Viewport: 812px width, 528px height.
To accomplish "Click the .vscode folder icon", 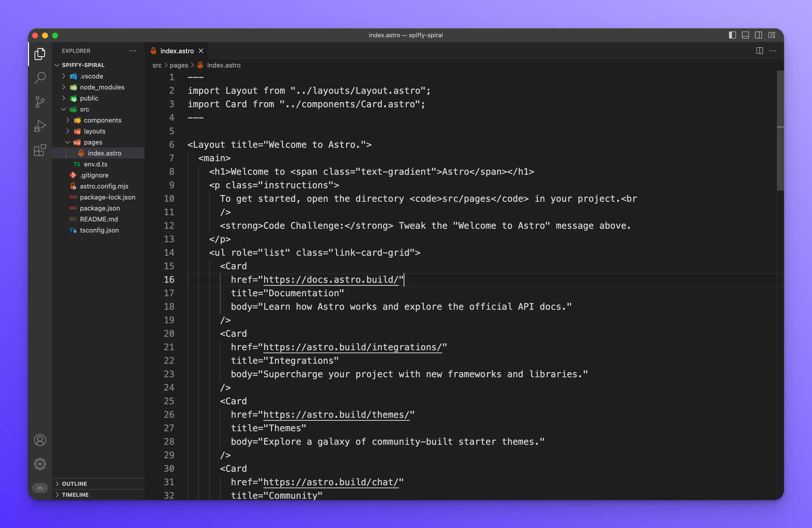I will (x=73, y=76).
